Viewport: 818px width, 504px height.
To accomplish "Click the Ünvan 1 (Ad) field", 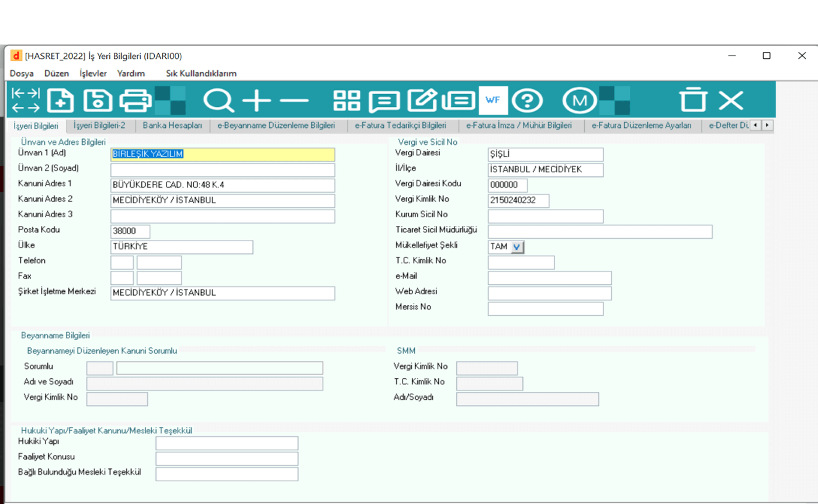I will (223, 155).
